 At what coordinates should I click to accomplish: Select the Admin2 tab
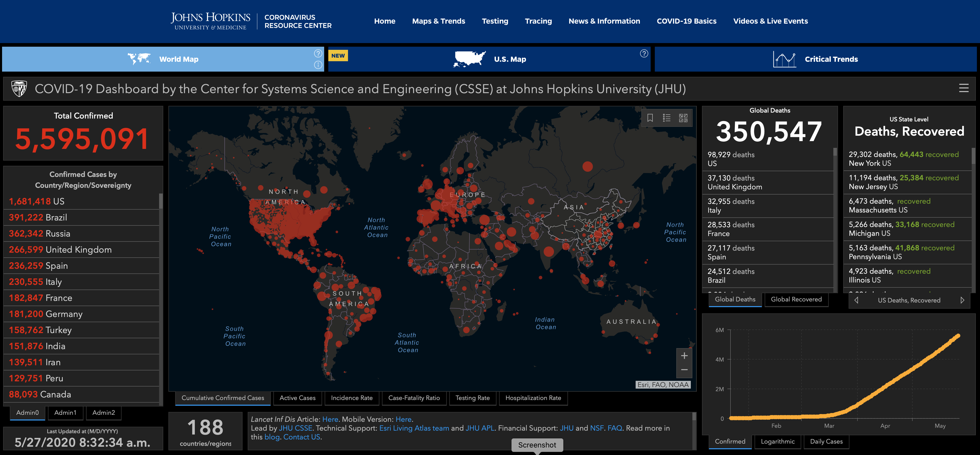click(x=103, y=413)
